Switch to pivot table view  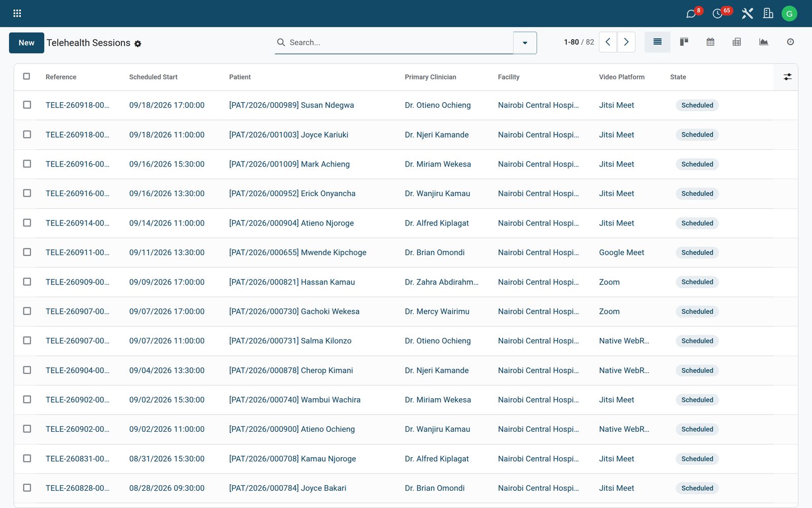(x=737, y=42)
